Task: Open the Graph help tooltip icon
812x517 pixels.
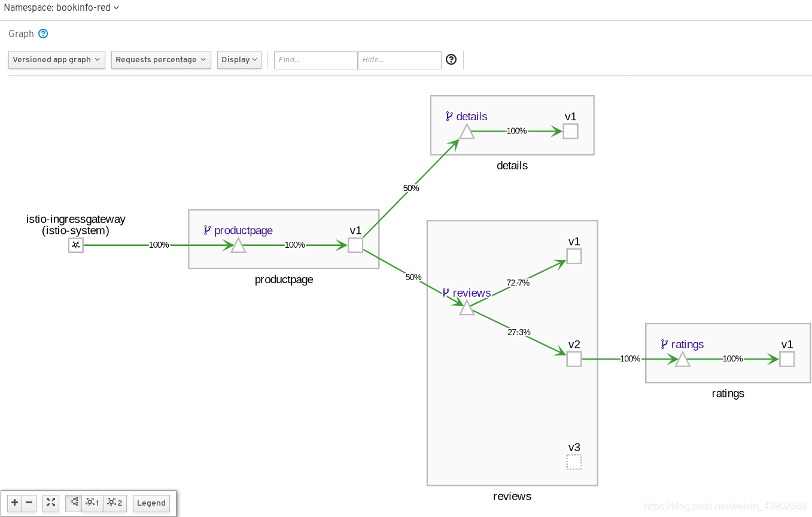Action: point(43,34)
